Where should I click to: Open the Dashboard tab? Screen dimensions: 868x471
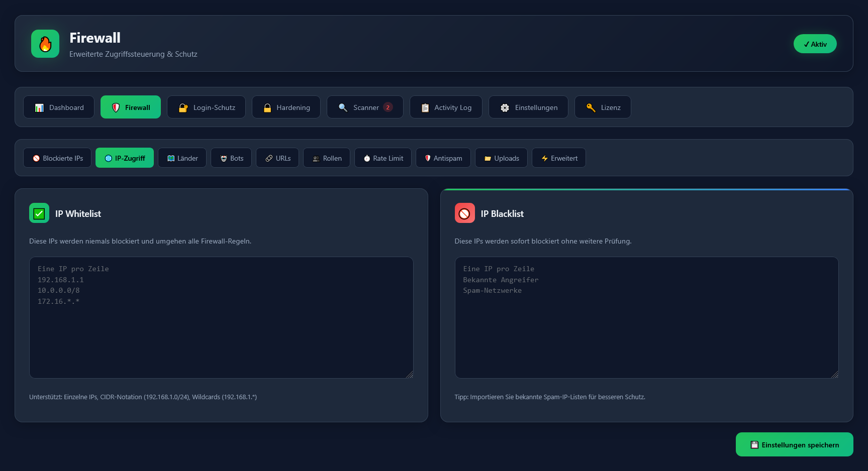[59, 107]
